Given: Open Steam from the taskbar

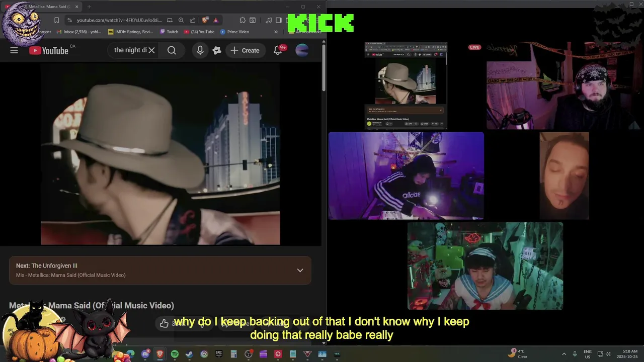Looking at the screenshot, I should coord(189,354).
